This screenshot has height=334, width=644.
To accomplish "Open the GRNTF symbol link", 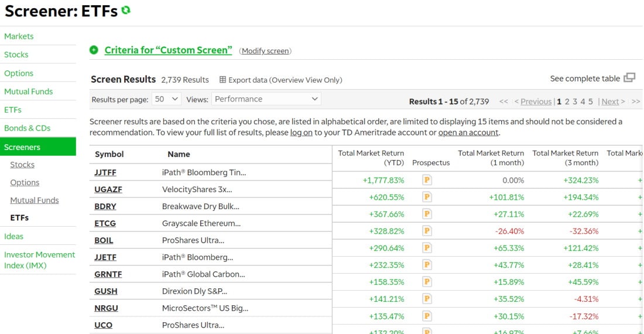I will click(108, 274).
